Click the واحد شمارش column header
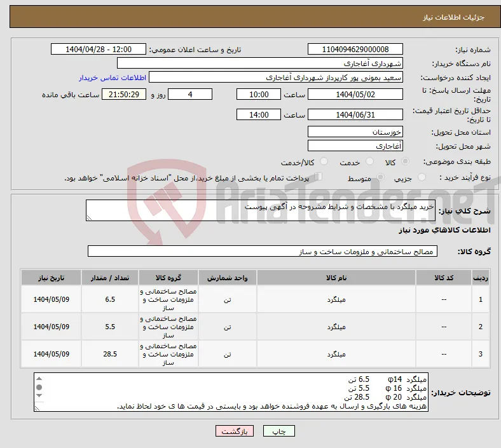 pos(227,278)
